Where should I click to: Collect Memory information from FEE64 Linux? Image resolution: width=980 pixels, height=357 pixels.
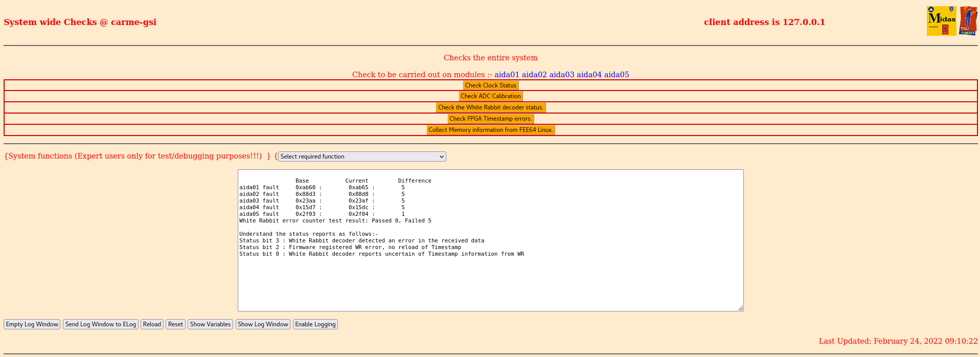(x=490, y=130)
